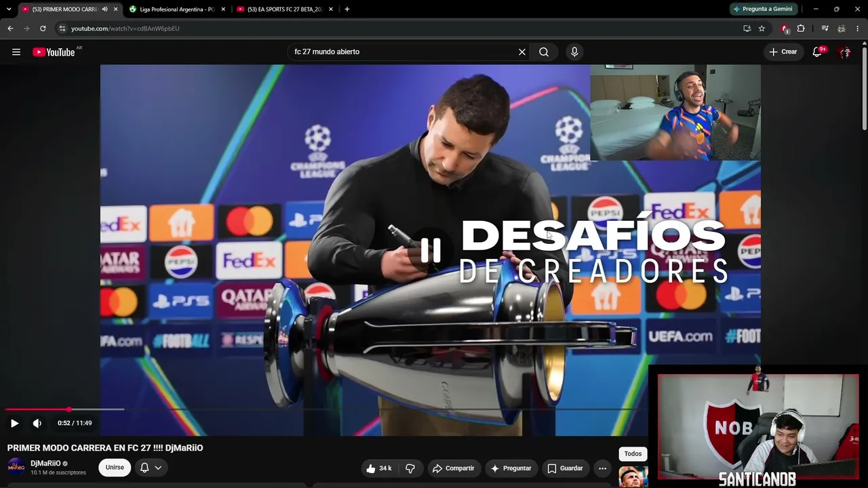This screenshot has height=488, width=868.
Task: Click the video time 0:52 / 11:49
Action: pyautogui.click(x=75, y=423)
